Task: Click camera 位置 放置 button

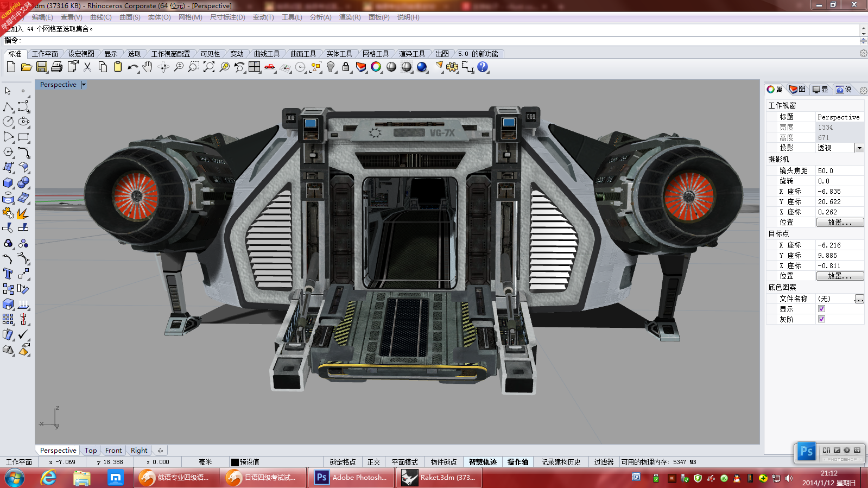Action: pos(840,223)
